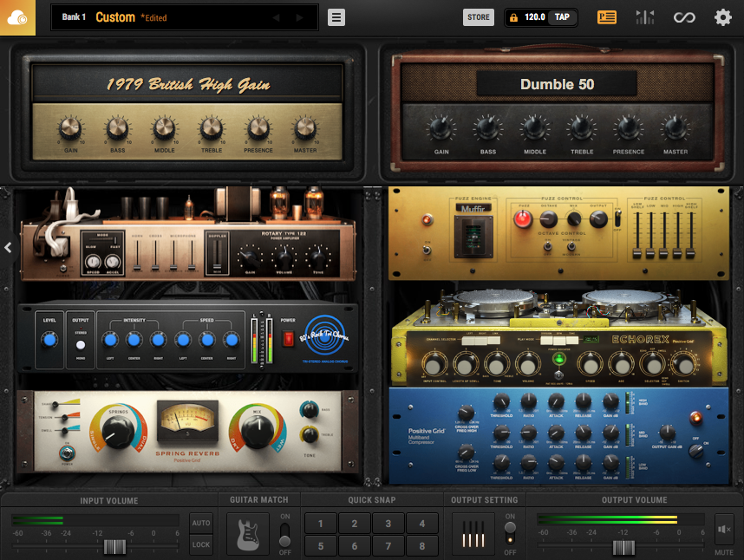The width and height of the screenshot is (744, 560).
Task: Click the 1979 British High Gain TREBLE knob
Action: tap(212, 127)
